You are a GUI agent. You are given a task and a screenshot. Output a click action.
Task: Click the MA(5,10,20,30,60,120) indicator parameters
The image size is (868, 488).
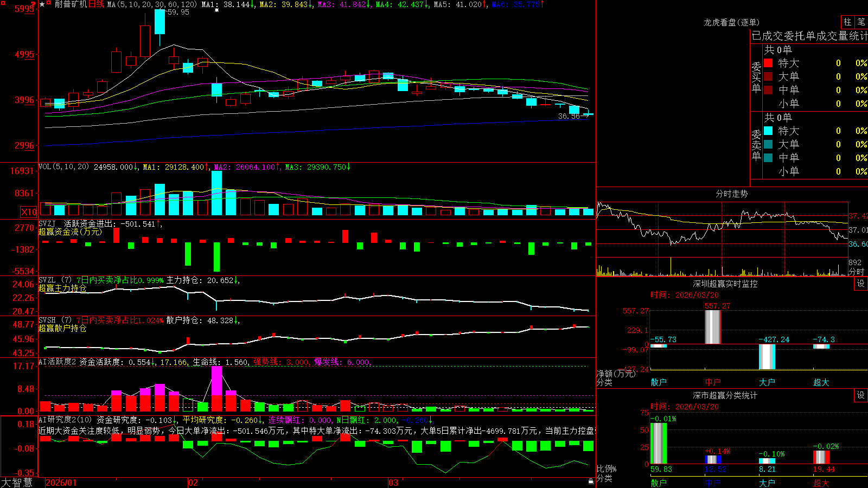coord(152,4)
